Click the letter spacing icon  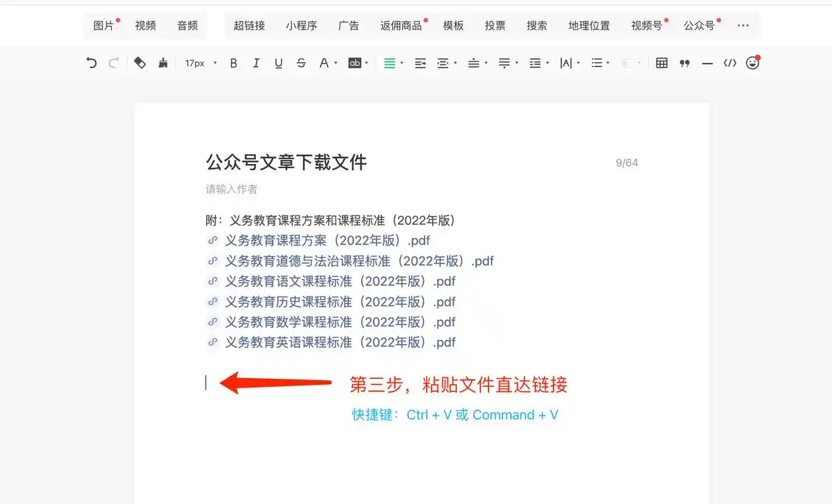click(x=566, y=63)
